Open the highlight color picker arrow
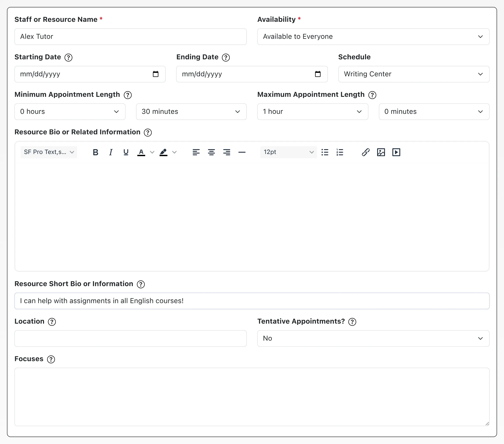The height and width of the screenshot is (444, 504). coord(174,152)
